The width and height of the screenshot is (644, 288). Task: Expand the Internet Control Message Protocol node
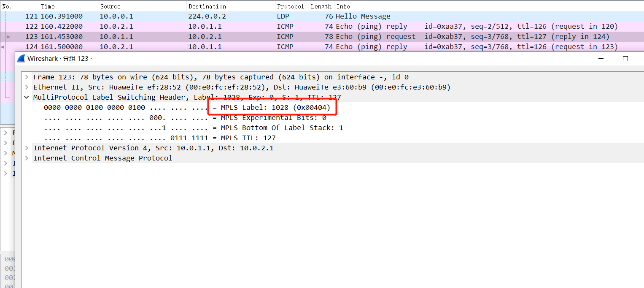pyautogui.click(x=27, y=158)
